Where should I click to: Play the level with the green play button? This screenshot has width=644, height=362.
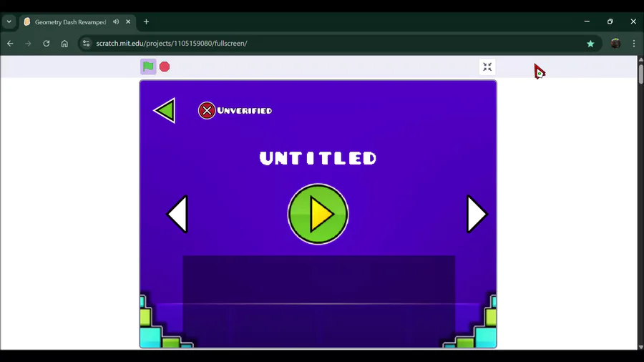coord(318,214)
